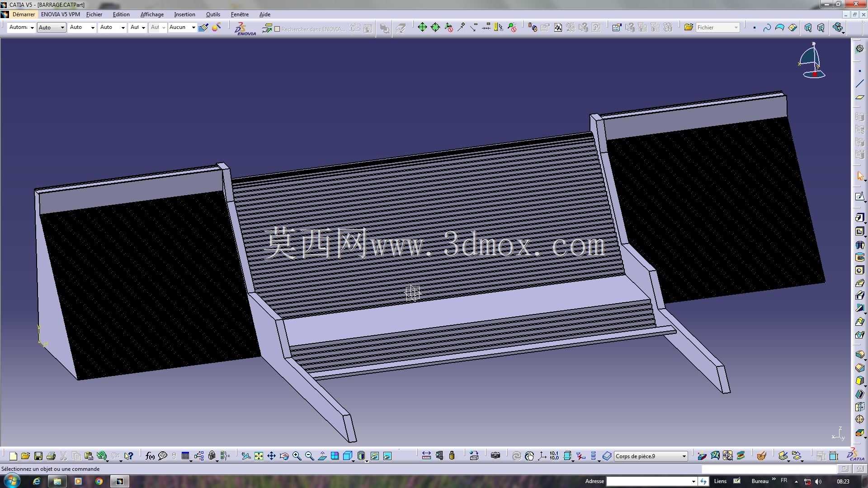
Task: Click the clock showing 08:23
Action: [843, 481]
